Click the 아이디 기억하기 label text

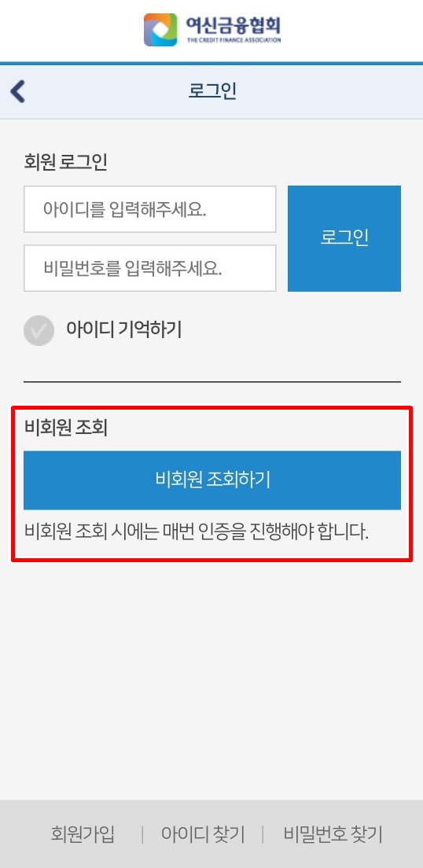[124, 330]
